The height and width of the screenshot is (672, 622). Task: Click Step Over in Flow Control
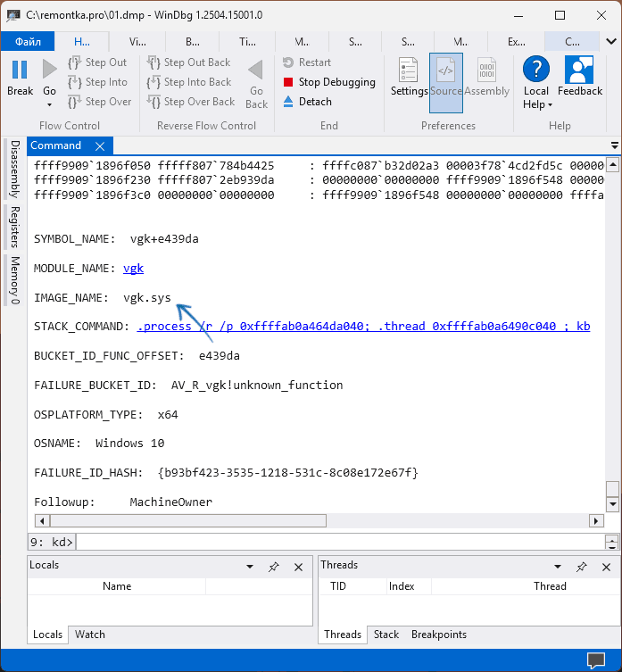pos(100,102)
